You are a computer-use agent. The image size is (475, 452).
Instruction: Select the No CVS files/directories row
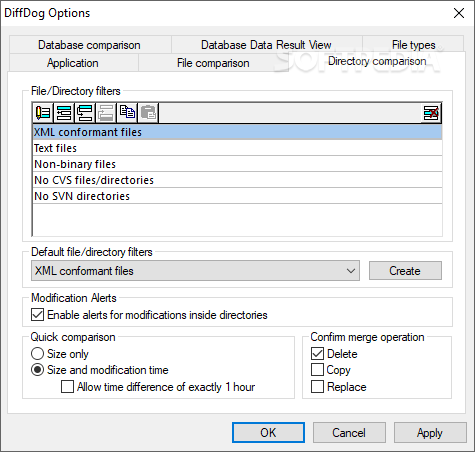coord(237,180)
